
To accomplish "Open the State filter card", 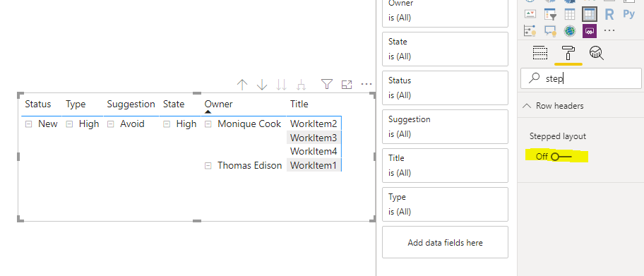I will click(x=445, y=49).
